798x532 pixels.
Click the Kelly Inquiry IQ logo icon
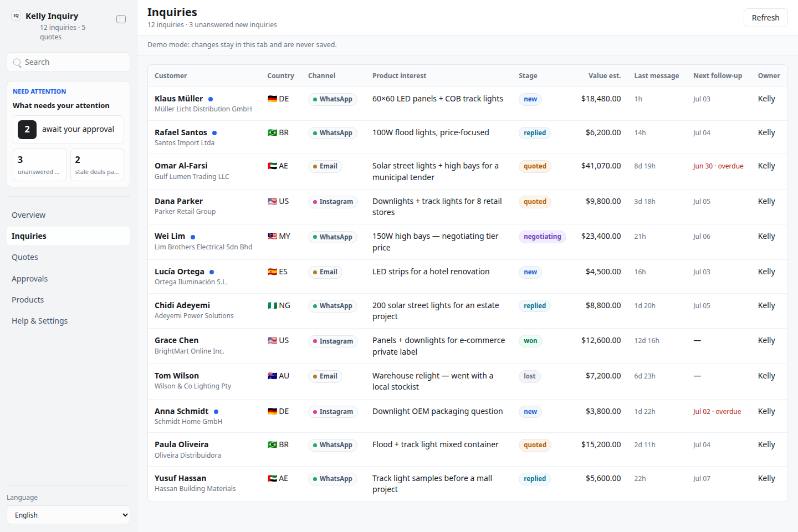(x=16, y=16)
